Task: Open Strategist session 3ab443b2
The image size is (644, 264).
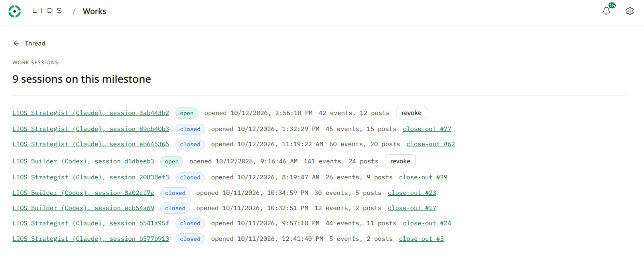Action: (91, 113)
